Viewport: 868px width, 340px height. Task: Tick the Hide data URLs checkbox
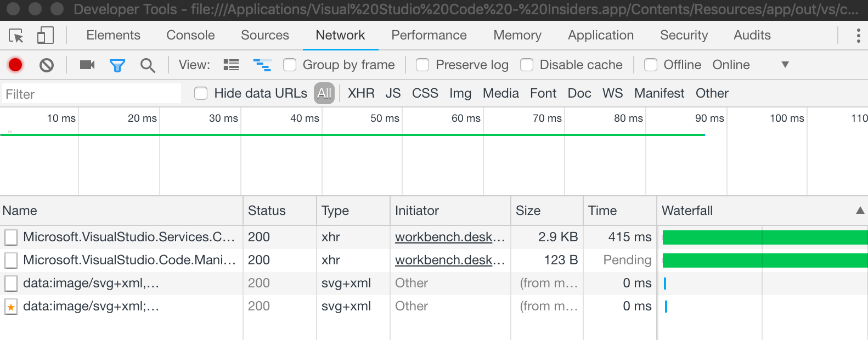coord(201,94)
